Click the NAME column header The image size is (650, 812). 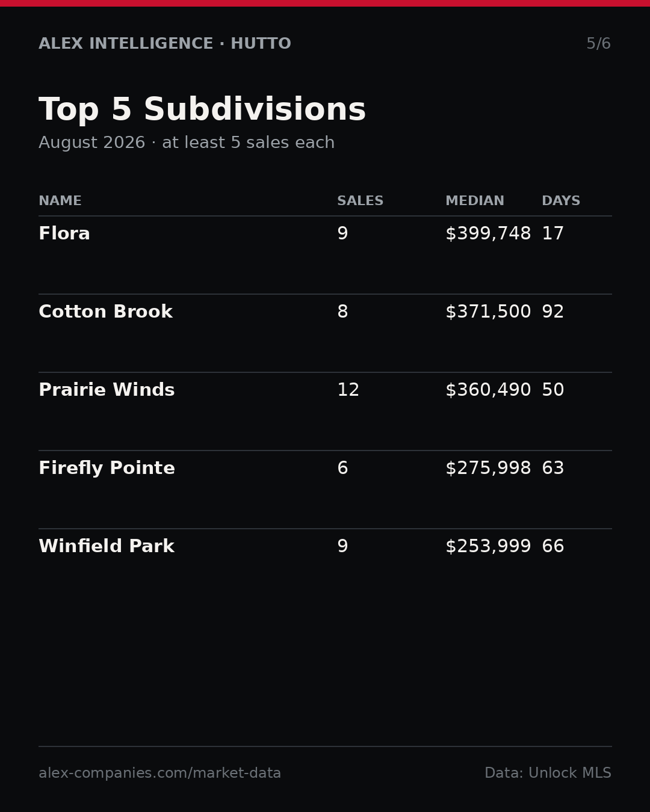click(60, 201)
